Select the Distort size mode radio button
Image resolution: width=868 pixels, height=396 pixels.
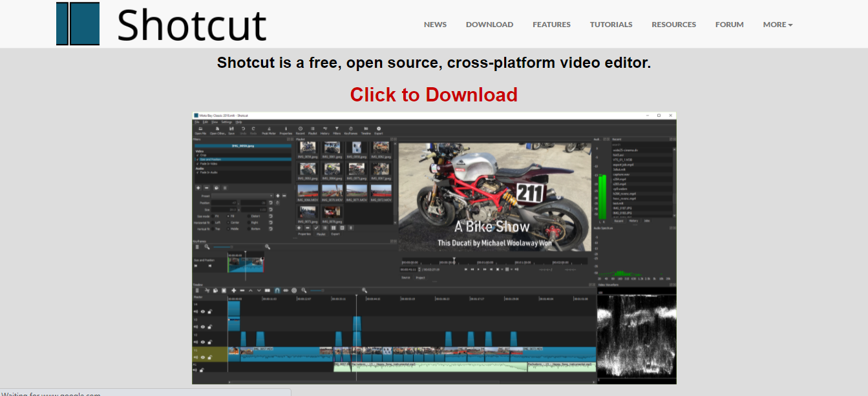[249, 216]
